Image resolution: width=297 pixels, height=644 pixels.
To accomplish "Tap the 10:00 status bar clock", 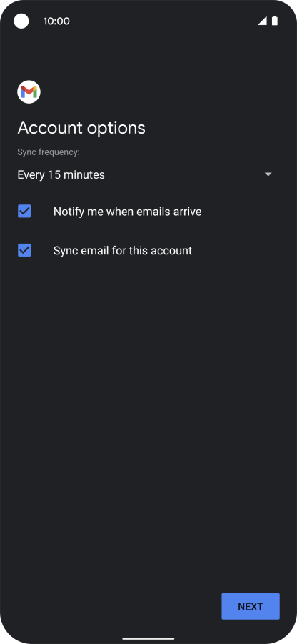I will (x=56, y=21).
